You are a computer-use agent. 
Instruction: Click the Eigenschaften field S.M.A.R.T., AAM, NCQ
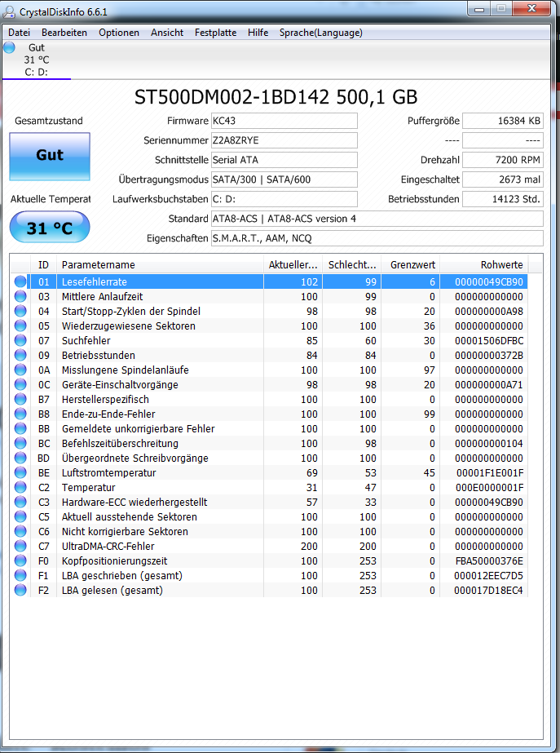point(377,238)
